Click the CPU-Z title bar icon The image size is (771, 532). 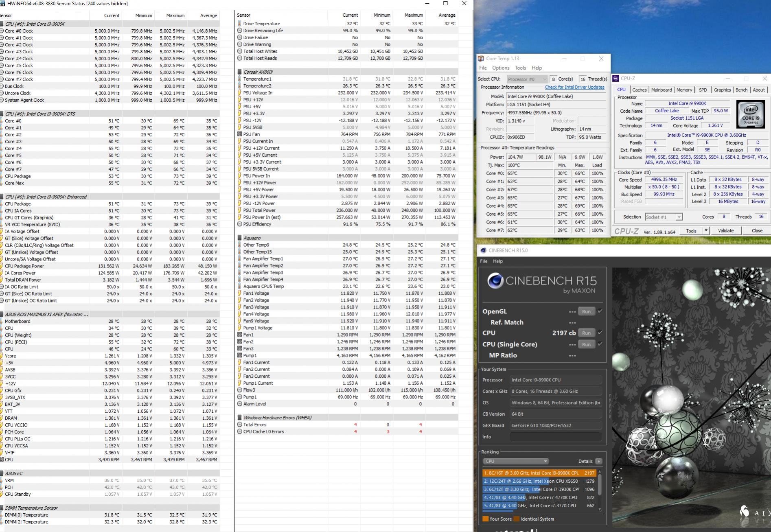click(616, 79)
